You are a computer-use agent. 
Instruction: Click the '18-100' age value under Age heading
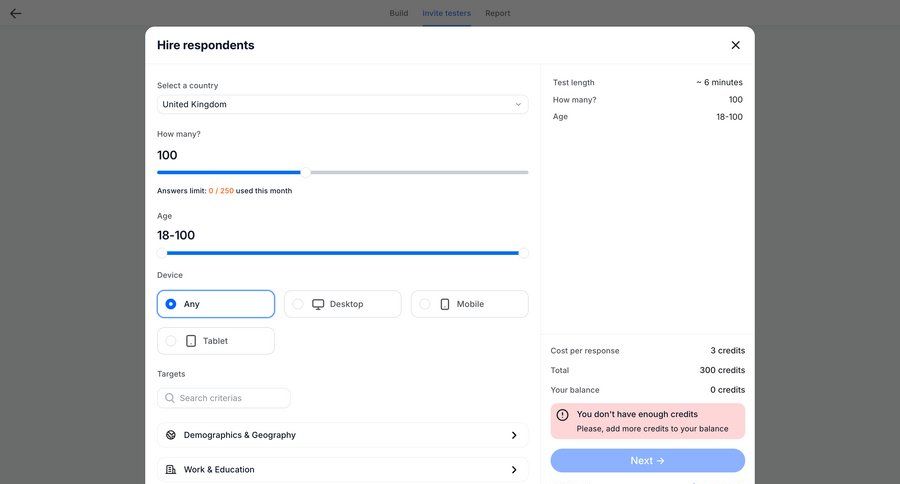coord(176,235)
